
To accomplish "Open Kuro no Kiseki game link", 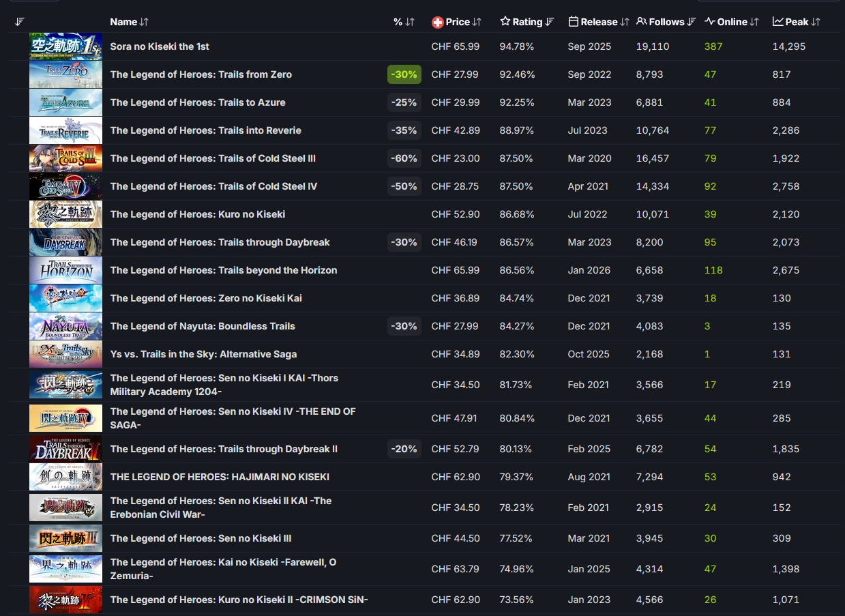I will (198, 214).
